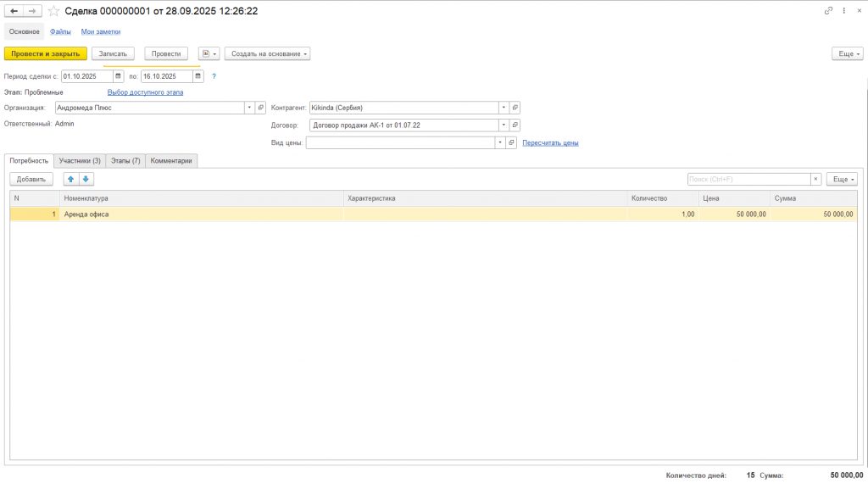Open the Андромеда Плюс organization card icon
Viewport: 868px width, 484px height.
click(x=261, y=108)
